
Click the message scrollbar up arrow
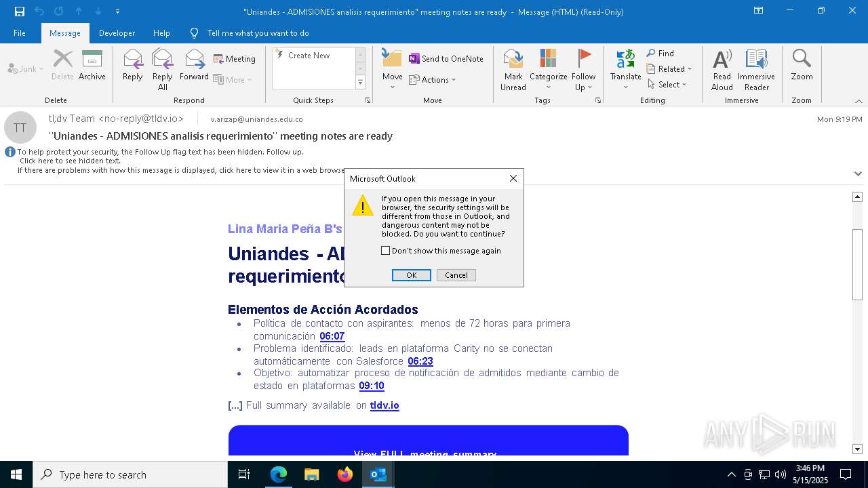click(x=857, y=197)
